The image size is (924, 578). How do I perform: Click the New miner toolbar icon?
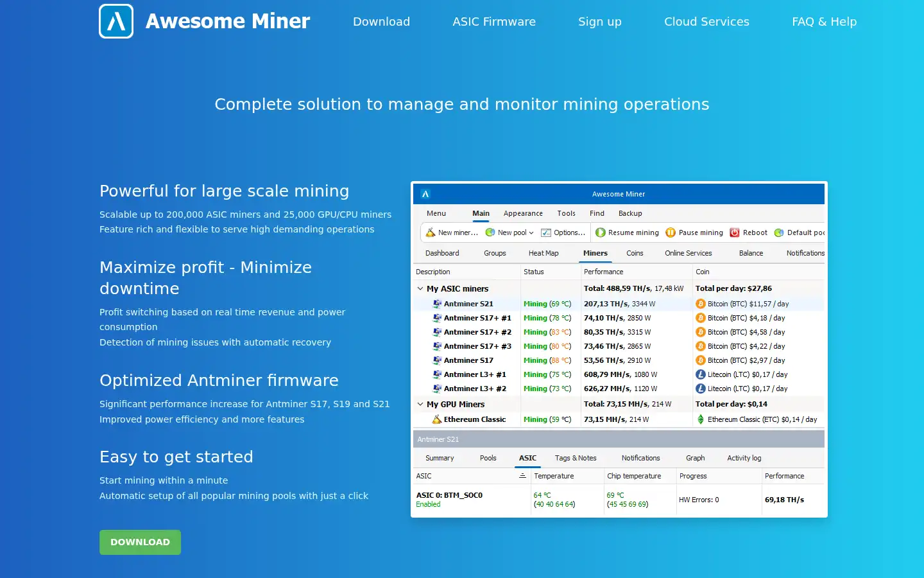tap(431, 232)
